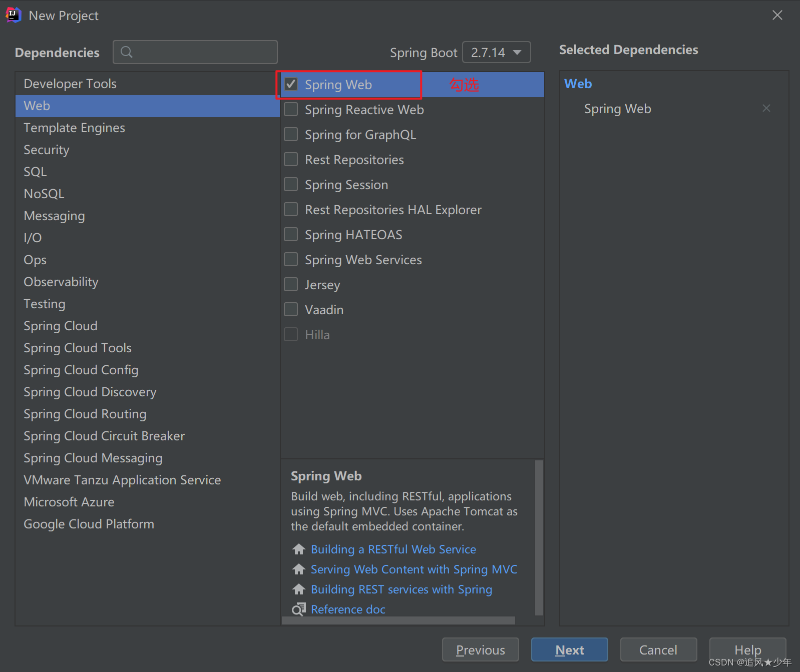Click the description panel vertical scrollbar
The image size is (800, 672).
[x=539, y=537]
